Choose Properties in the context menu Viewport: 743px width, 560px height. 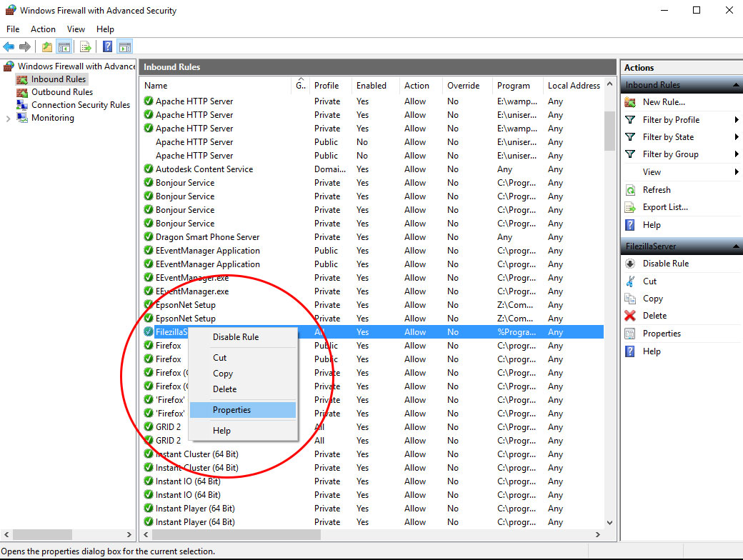[x=243, y=410]
